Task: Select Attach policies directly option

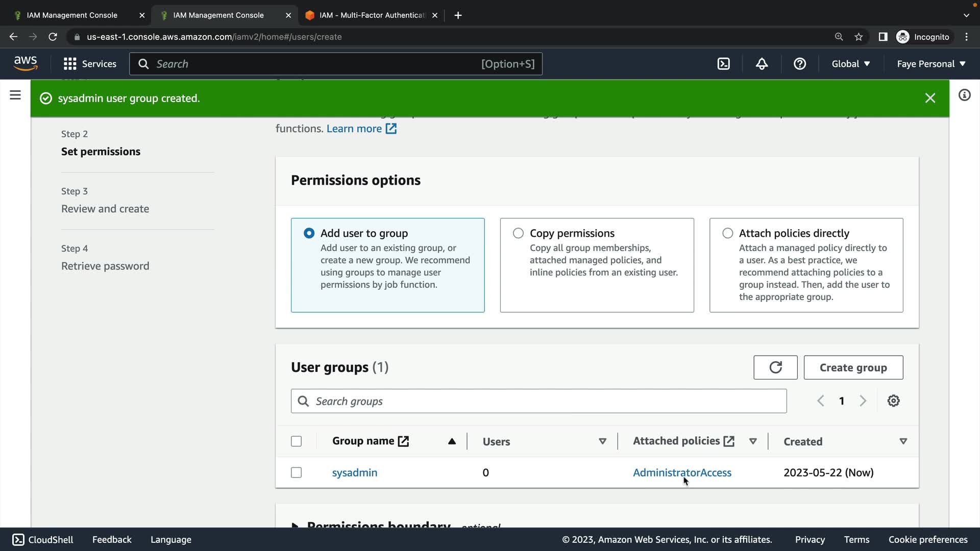Action: click(x=727, y=233)
